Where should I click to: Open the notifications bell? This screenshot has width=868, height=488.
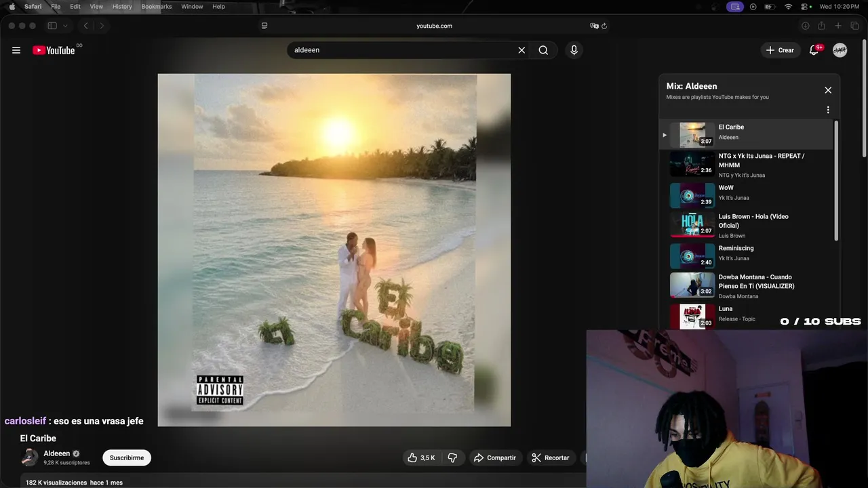[x=814, y=50]
